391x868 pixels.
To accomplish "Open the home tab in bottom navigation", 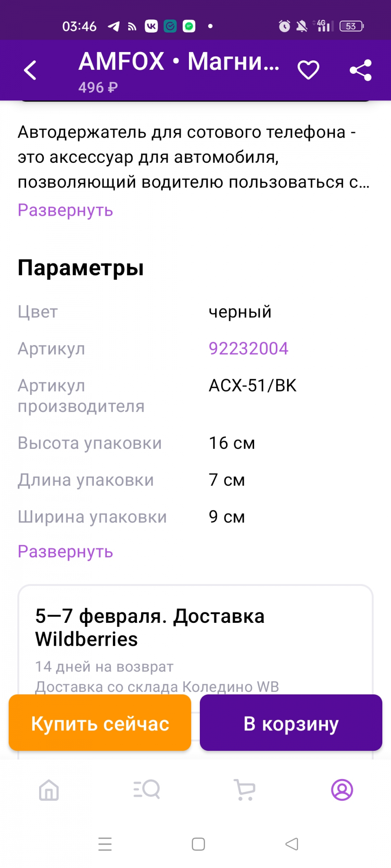I will pyautogui.click(x=49, y=789).
